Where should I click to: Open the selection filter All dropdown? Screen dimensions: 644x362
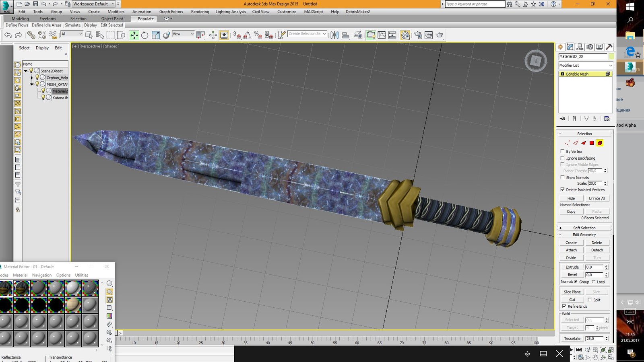tap(72, 34)
